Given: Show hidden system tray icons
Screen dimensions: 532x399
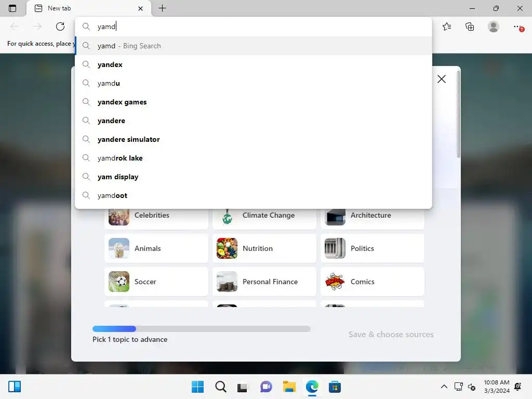Looking at the screenshot, I should pos(444,387).
